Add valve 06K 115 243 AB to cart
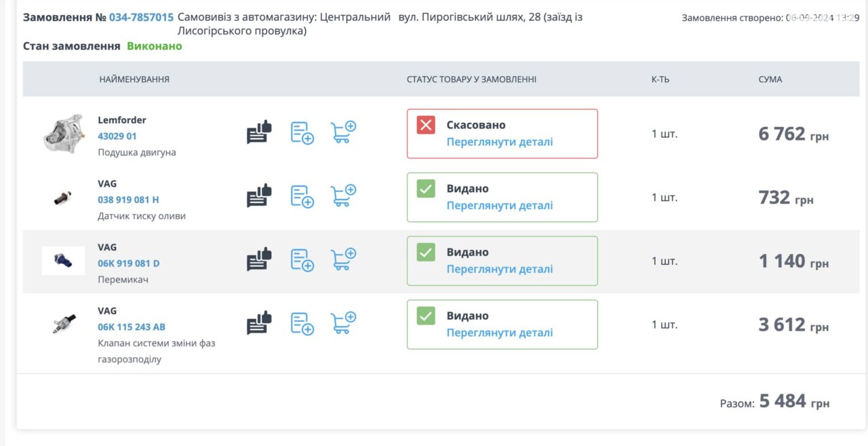 pyautogui.click(x=343, y=322)
